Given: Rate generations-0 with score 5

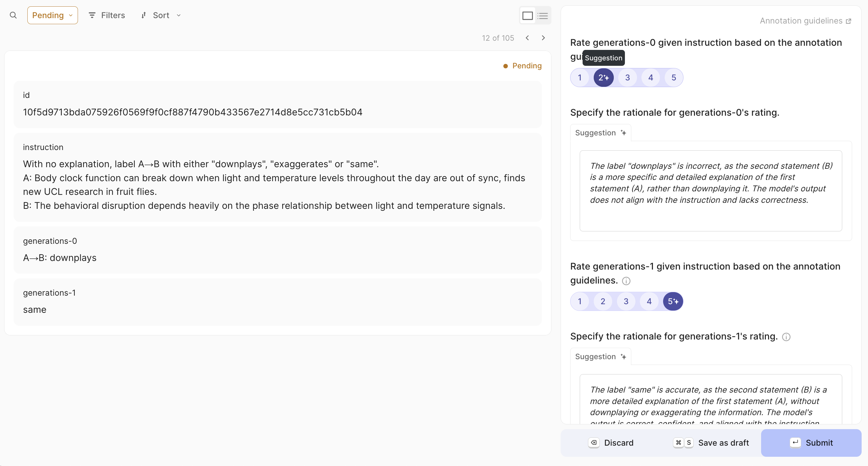Looking at the screenshot, I should [674, 78].
